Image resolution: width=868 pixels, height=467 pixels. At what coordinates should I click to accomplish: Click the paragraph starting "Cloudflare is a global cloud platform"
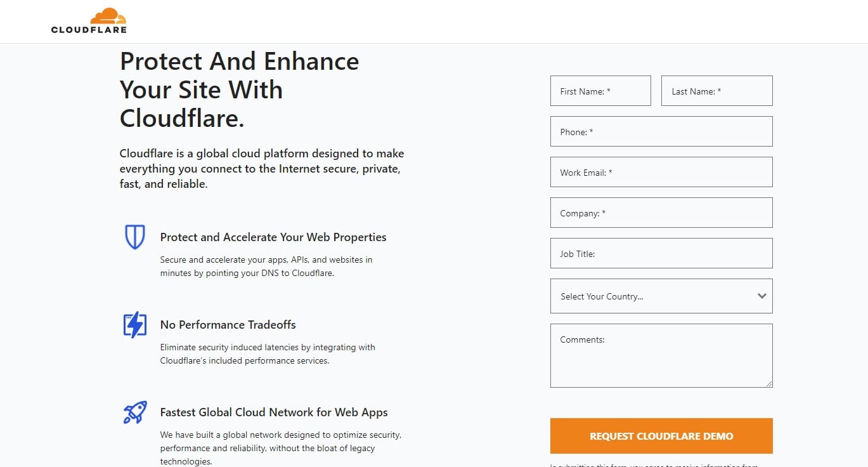tap(262, 169)
